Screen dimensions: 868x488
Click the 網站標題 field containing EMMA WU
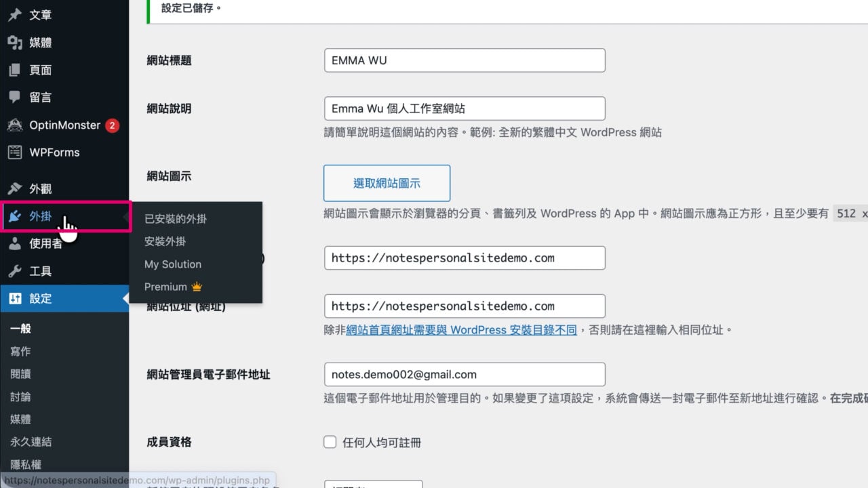pyautogui.click(x=465, y=60)
